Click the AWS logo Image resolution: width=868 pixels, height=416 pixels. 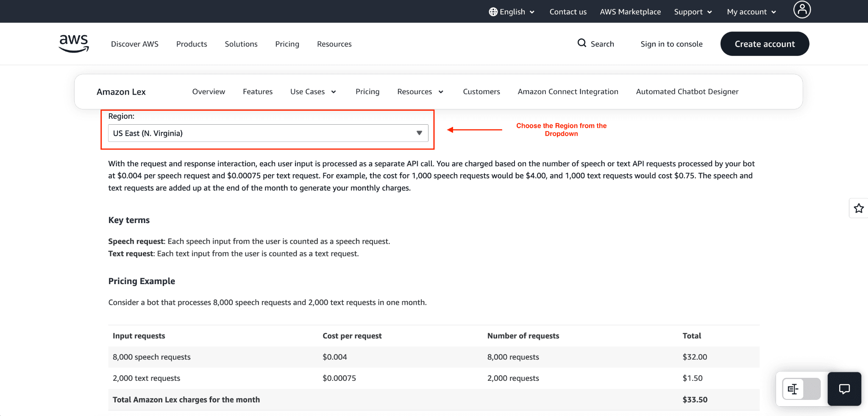click(74, 44)
